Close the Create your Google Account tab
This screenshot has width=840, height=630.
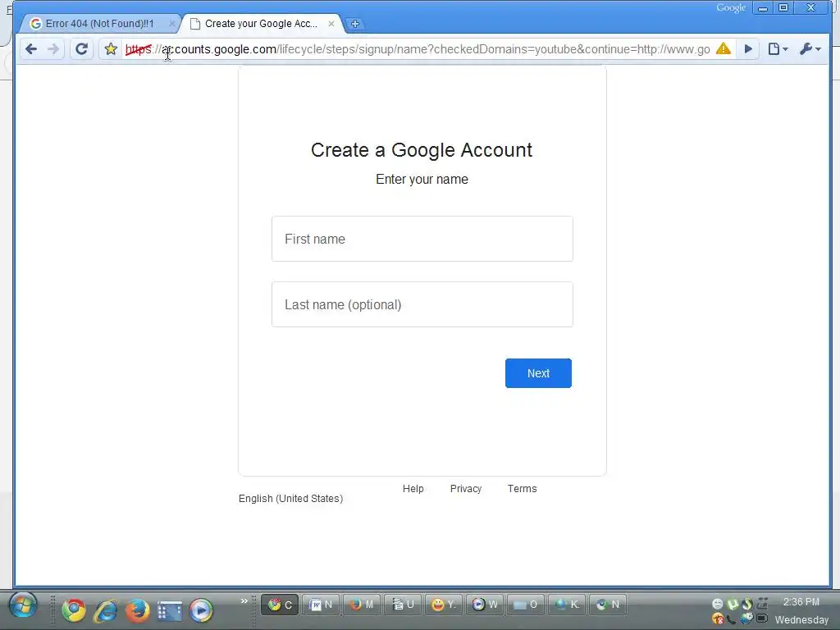pos(331,24)
